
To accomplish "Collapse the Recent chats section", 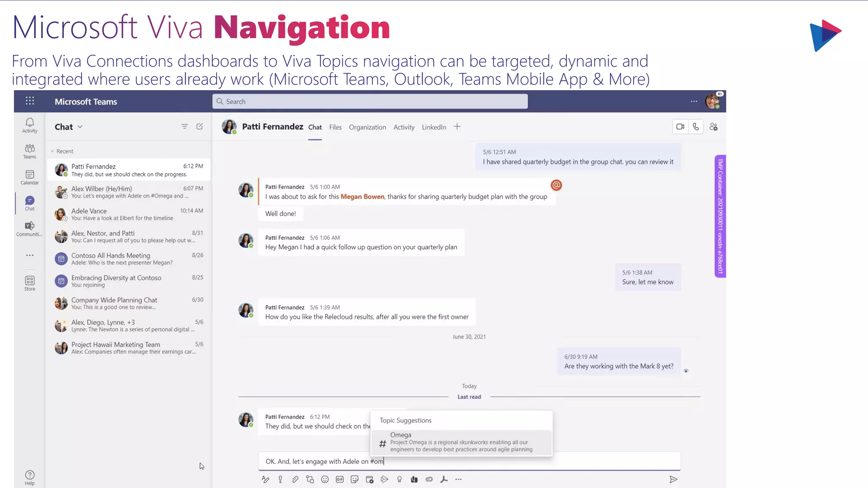I will (52, 151).
